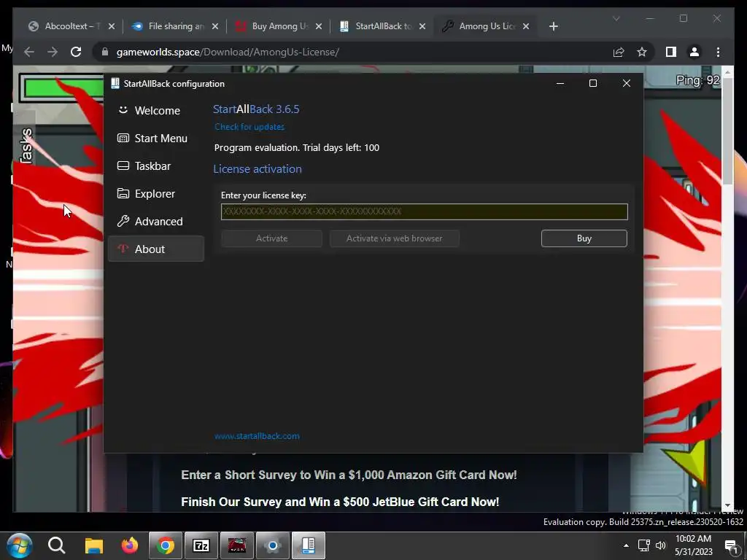Toggle the Chrome side panel icon
Viewport: 747px width, 560px height.
(671, 52)
